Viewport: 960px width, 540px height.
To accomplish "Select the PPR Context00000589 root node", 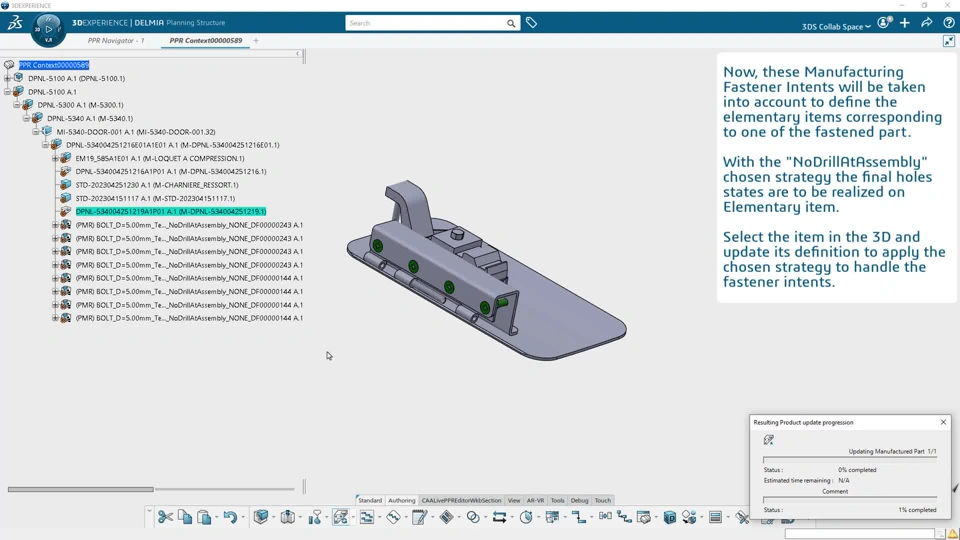I will pos(54,65).
